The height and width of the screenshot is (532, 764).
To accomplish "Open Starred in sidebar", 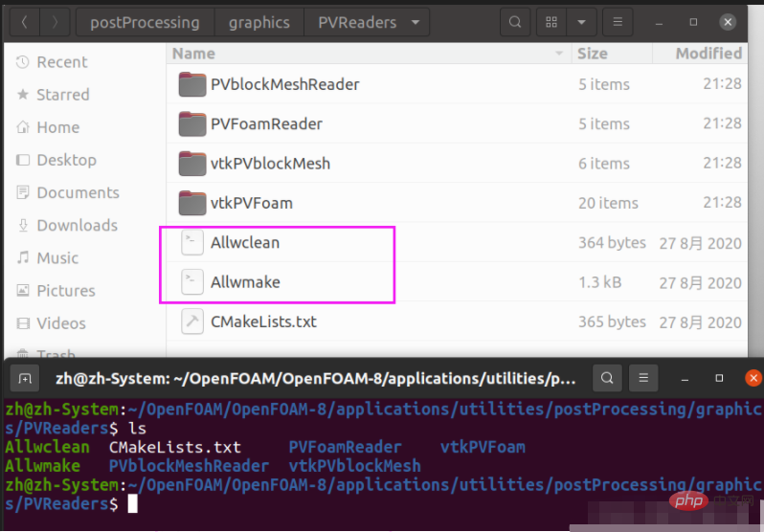I will pyautogui.click(x=52, y=95).
